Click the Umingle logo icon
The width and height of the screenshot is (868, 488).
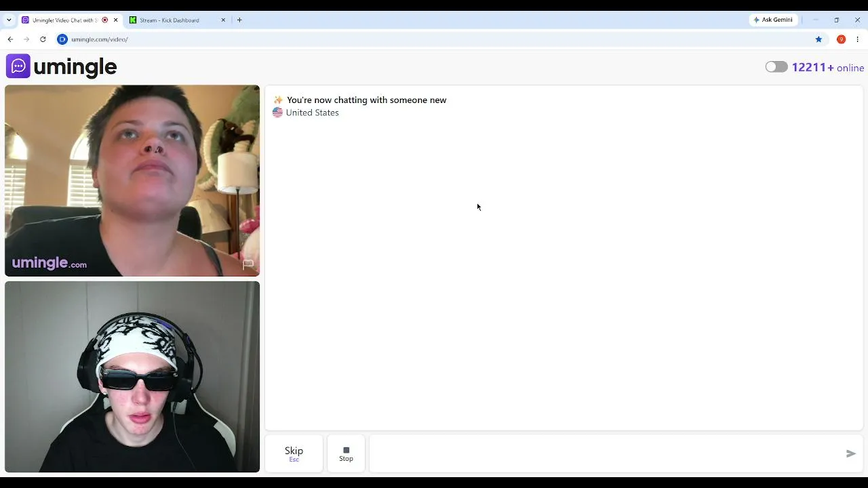tap(18, 66)
